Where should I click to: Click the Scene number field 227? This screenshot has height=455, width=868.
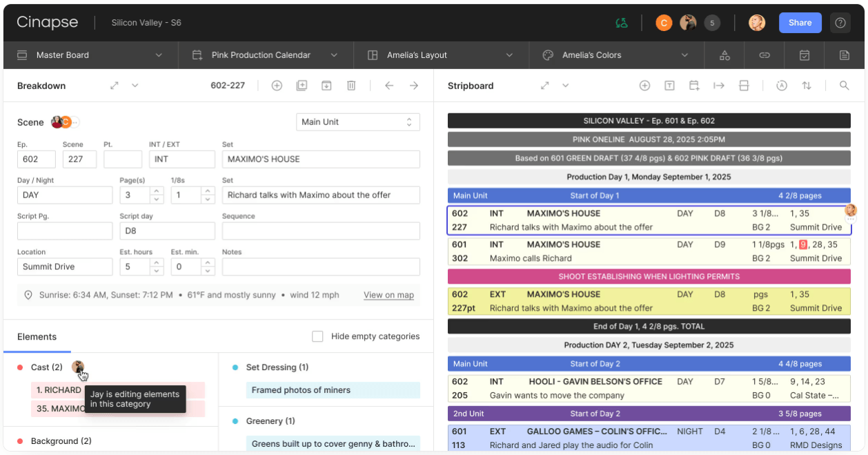pos(79,159)
